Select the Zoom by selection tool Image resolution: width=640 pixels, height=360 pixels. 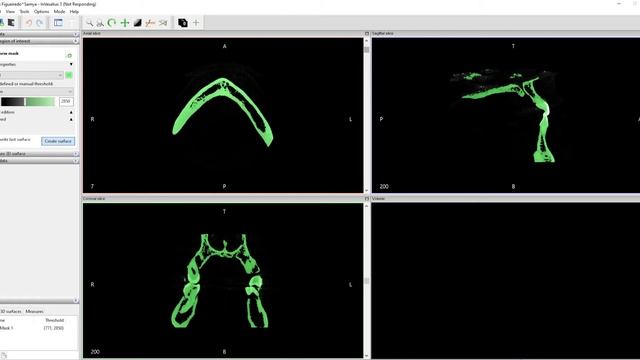[x=100, y=23]
